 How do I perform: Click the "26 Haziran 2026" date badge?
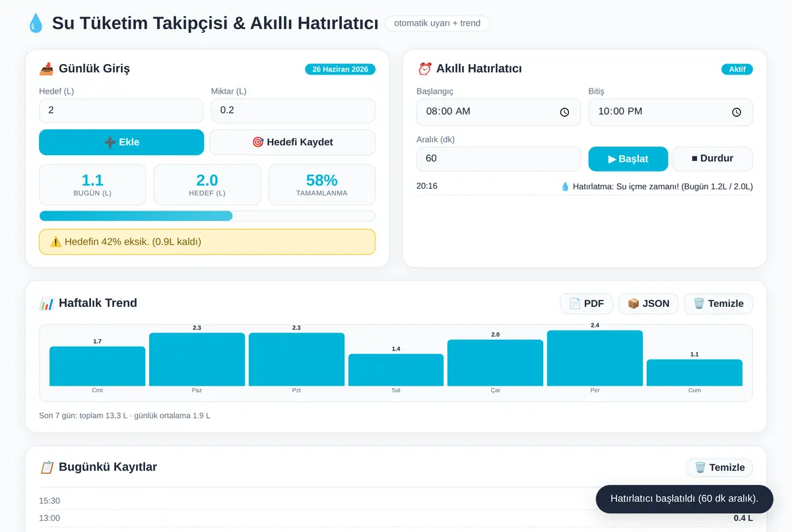pyautogui.click(x=340, y=69)
